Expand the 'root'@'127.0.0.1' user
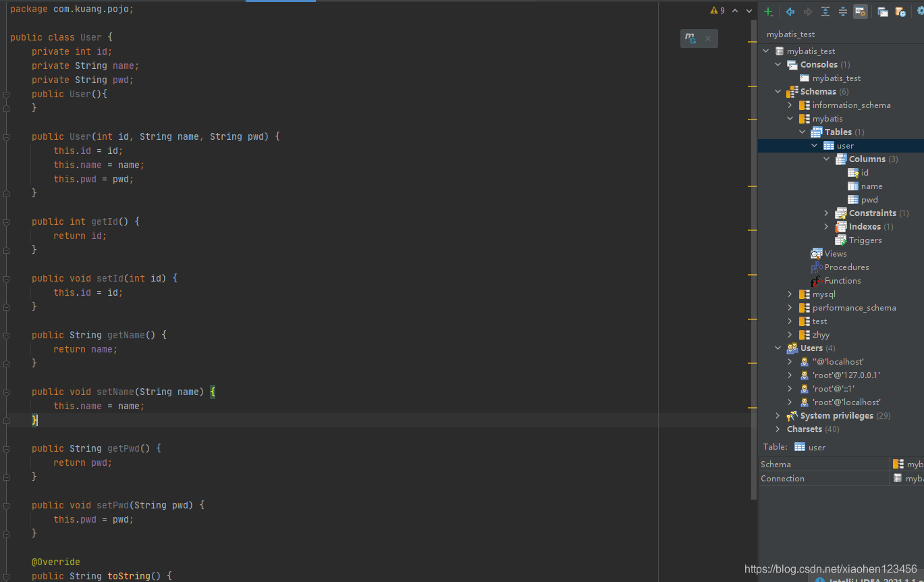The width and height of the screenshot is (924, 582). tap(790, 375)
